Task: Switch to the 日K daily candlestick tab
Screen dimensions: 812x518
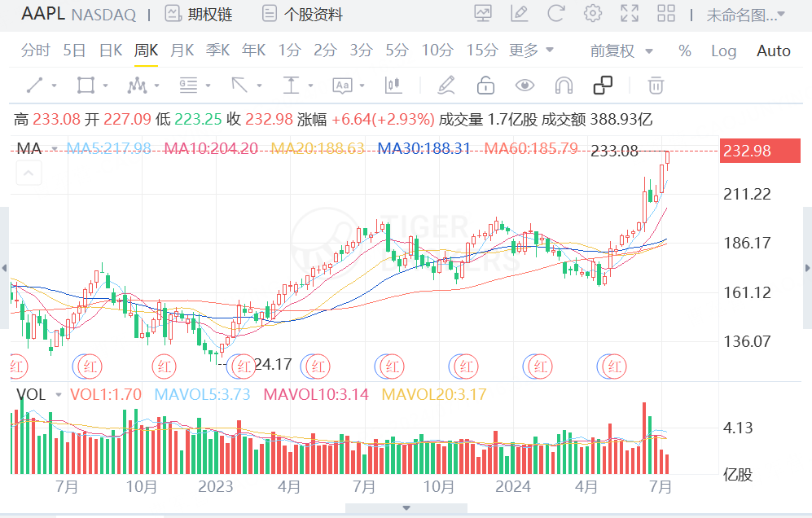Action: (110, 50)
